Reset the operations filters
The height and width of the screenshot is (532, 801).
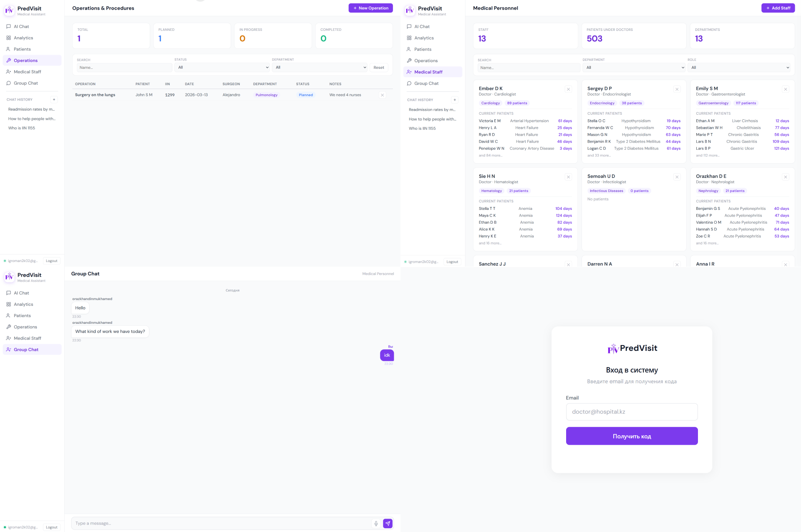tap(378, 68)
